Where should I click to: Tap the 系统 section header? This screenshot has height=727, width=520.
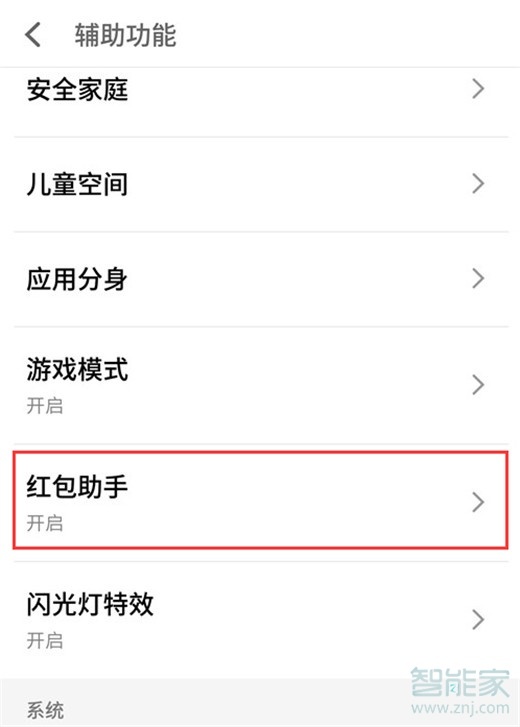click(x=45, y=710)
